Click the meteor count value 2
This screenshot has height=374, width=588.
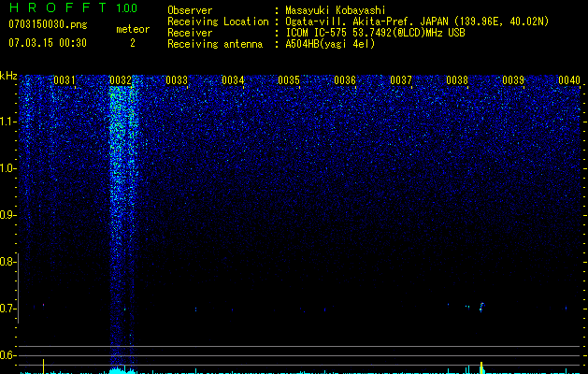(133, 43)
